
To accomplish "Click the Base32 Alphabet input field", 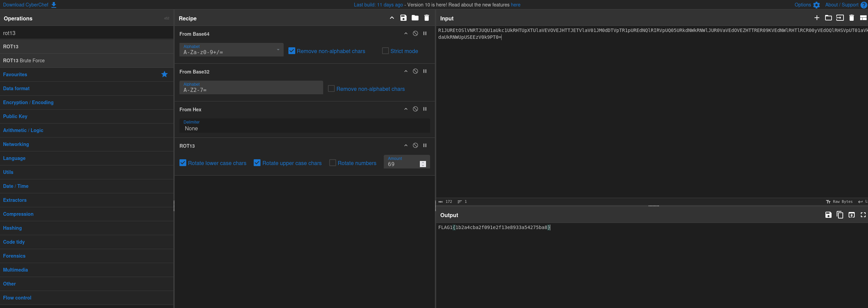I will [251, 88].
